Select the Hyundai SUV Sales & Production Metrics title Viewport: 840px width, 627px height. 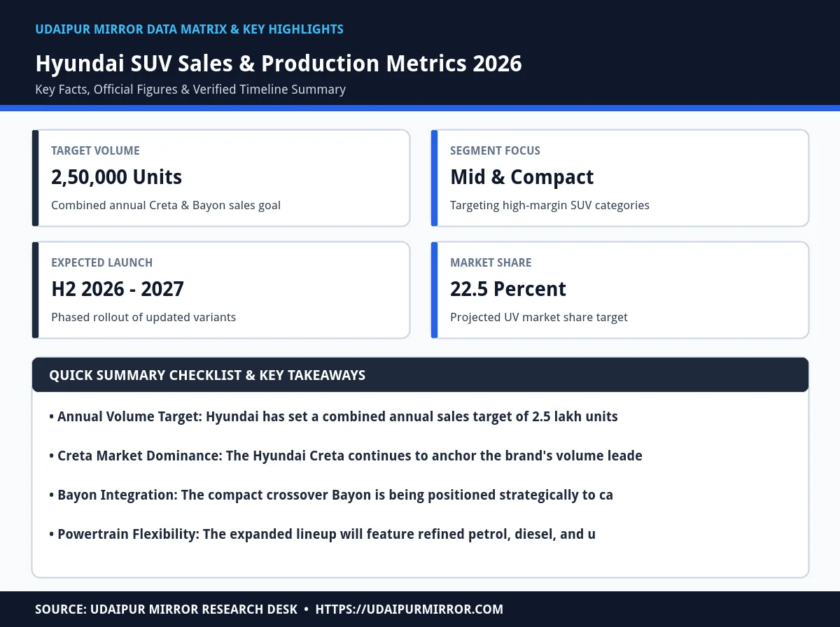click(279, 64)
